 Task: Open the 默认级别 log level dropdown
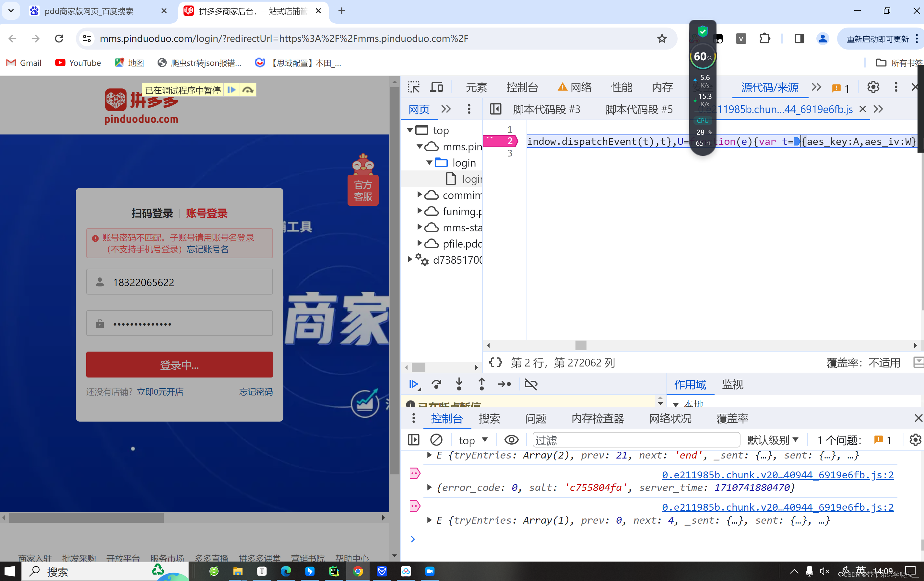(772, 440)
